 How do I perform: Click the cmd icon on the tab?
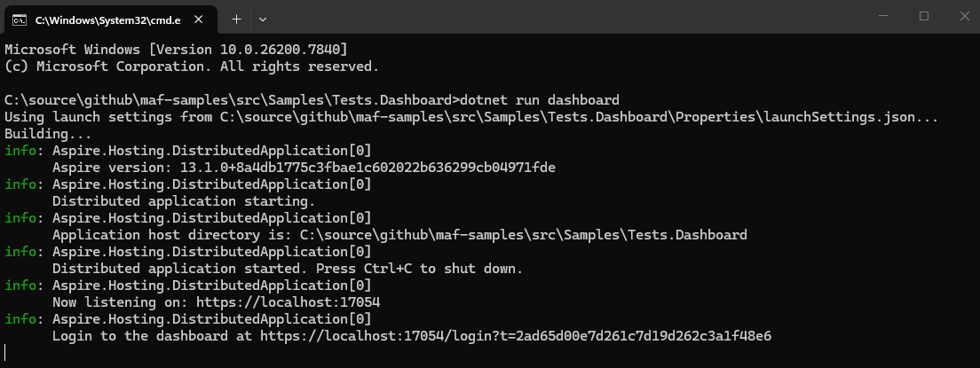(18, 19)
